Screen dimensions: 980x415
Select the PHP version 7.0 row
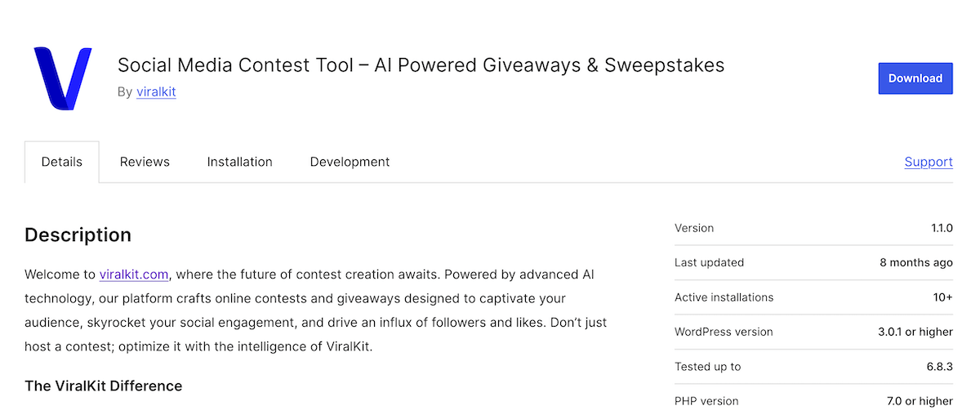813,401
